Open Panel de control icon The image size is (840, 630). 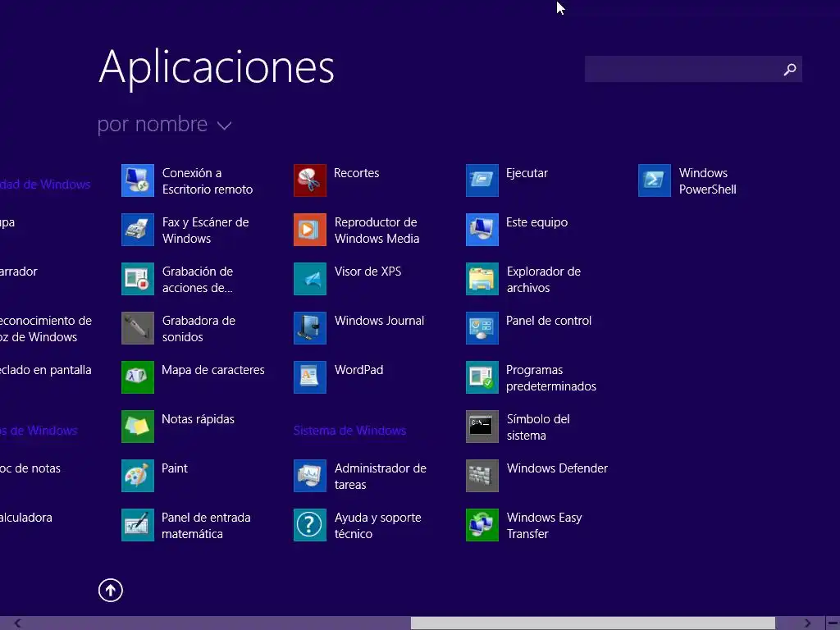[482, 328]
